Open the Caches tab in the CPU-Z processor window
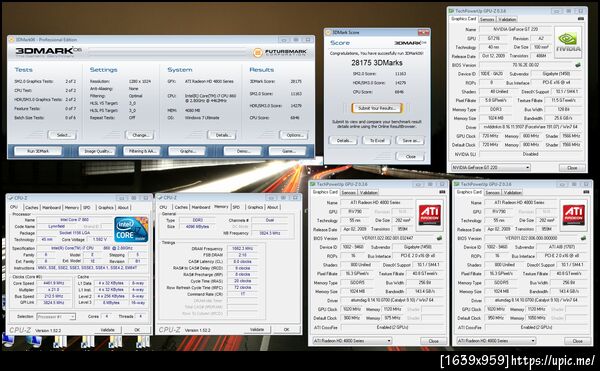 [x=31, y=207]
